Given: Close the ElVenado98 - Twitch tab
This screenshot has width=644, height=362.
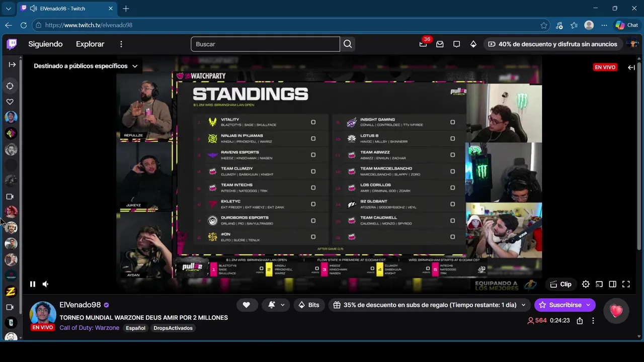Looking at the screenshot, I should coord(111,9).
